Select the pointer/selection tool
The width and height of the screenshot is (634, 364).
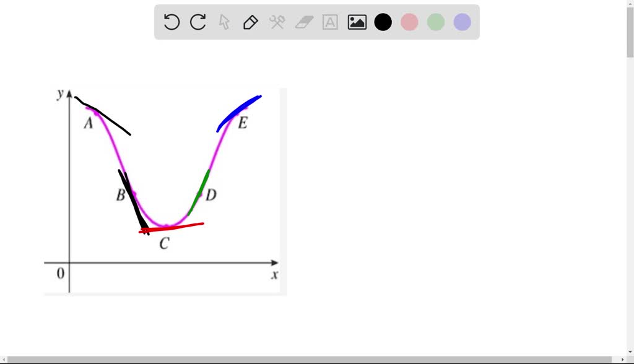coord(224,22)
